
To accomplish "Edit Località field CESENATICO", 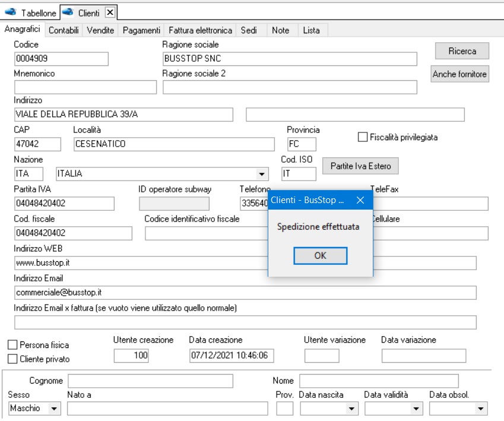I will pyautogui.click(x=174, y=144).
